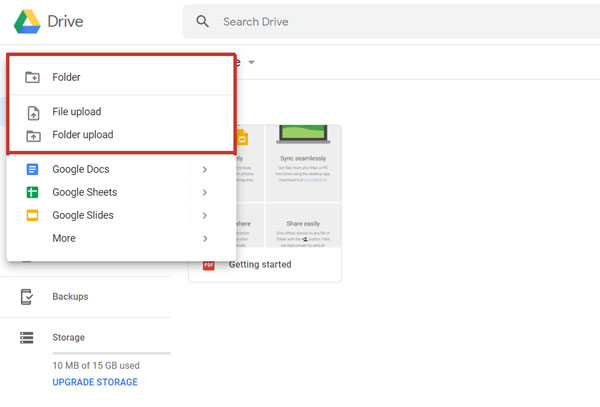Open the Getting started PDF thumbnail
The image size is (600, 407).
tap(289, 186)
